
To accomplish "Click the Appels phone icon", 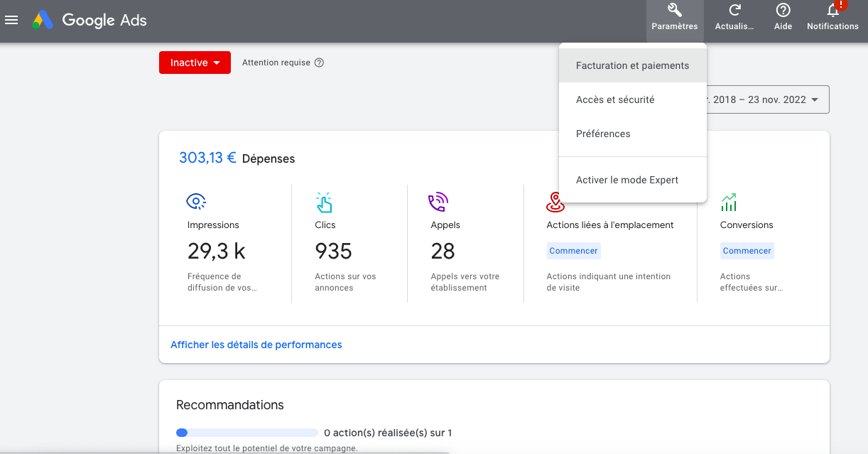I will pyautogui.click(x=438, y=202).
